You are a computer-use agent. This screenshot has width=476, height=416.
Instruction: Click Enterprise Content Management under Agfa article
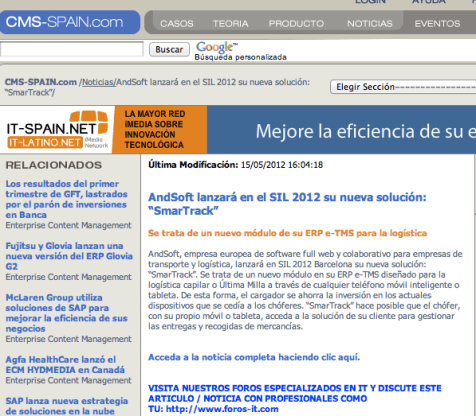[x=68, y=380]
